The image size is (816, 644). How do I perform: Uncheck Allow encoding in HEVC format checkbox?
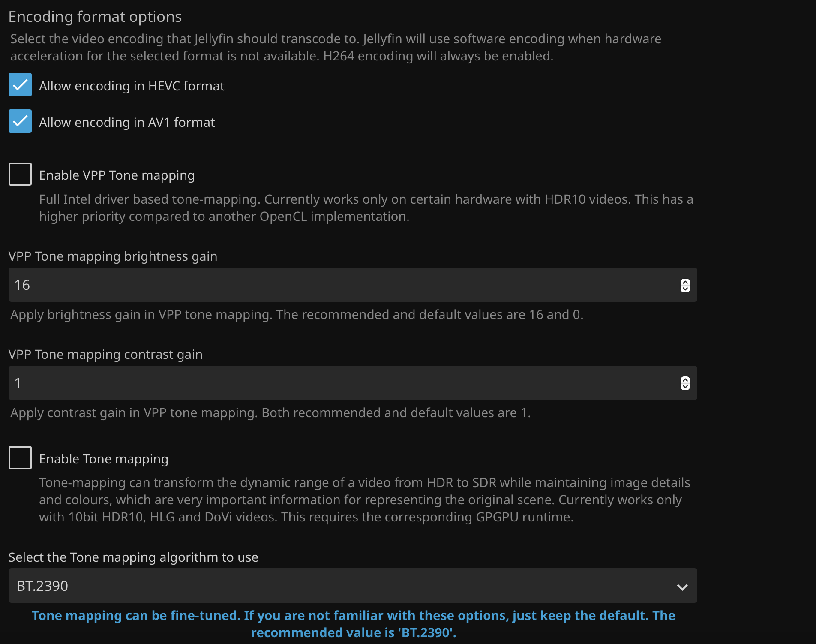tap(20, 85)
